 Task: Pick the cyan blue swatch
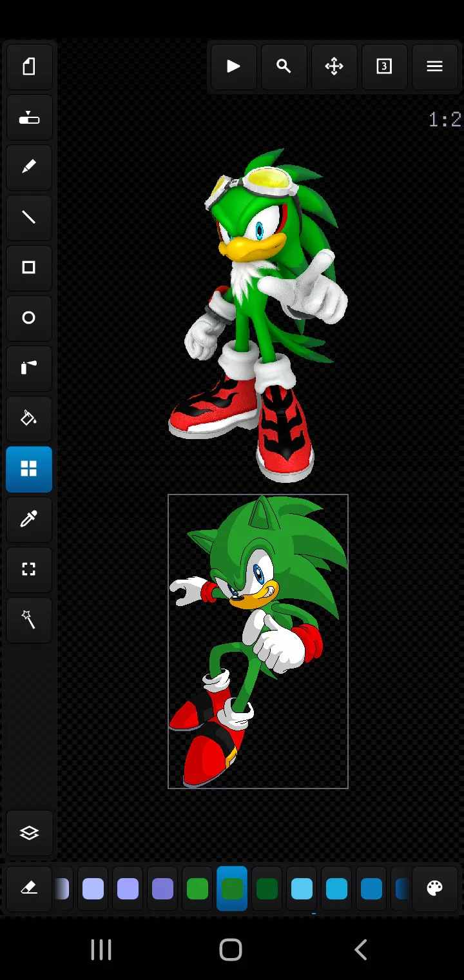coord(337,889)
